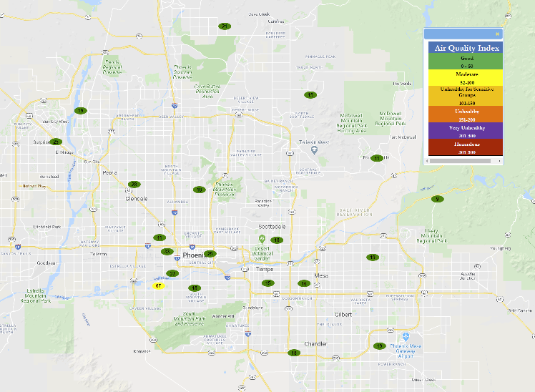535x392 pixels.
Task: Click the AQI marker near Scottsdale
Action: point(277,240)
